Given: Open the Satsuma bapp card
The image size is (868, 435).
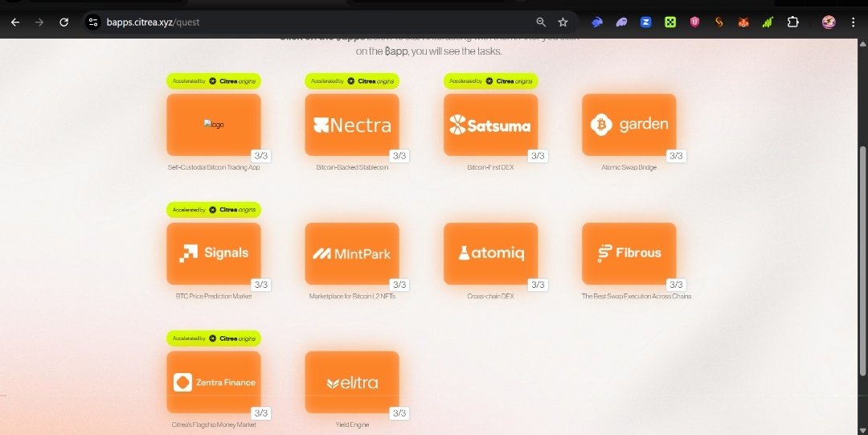Looking at the screenshot, I should tap(490, 125).
